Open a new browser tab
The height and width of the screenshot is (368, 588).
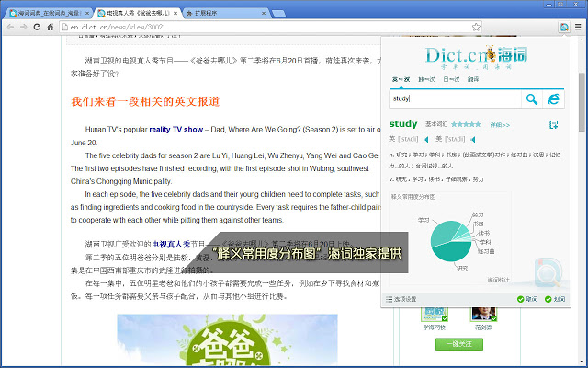pos(278,14)
